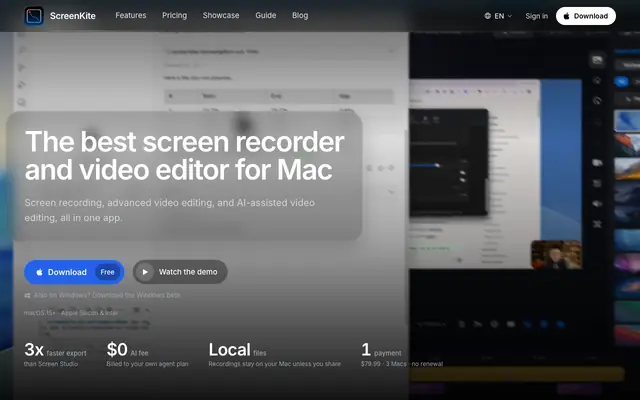The height and width of the screenshot is (400, 640).
Task: Click the ScreenKite logo icon
Action: coord(34,16)
